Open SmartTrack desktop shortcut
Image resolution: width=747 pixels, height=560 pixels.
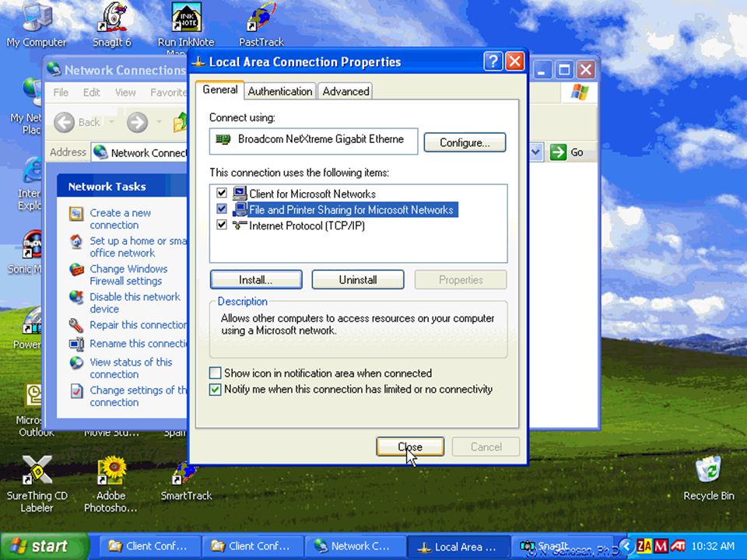pyautogui.click(x=186, y=481)
